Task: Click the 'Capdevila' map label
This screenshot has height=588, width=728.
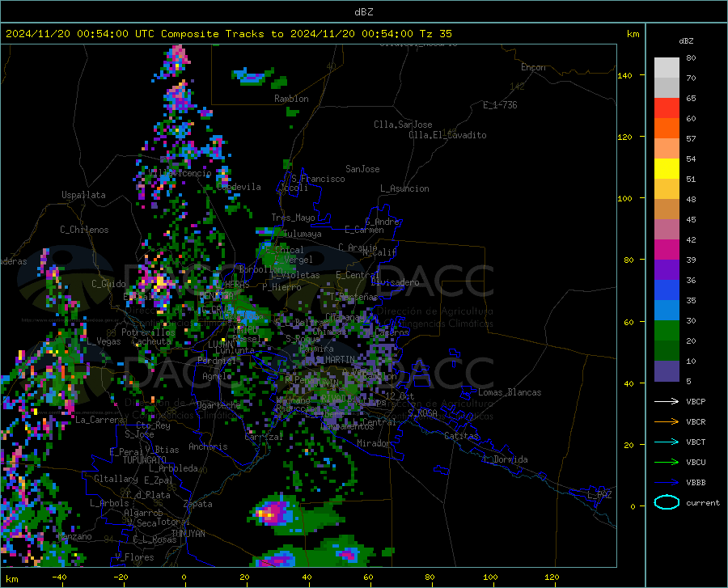Action: [x=239, y=187]
